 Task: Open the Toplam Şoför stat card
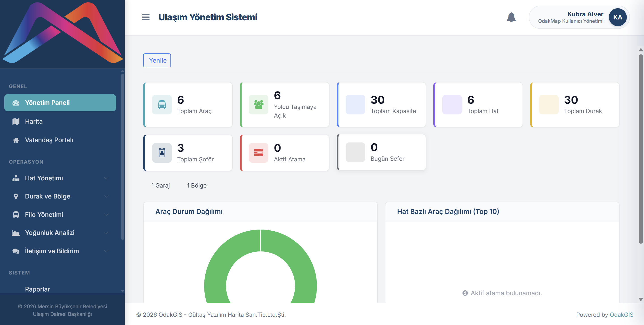pyautogui.click(x=188, y=153)
